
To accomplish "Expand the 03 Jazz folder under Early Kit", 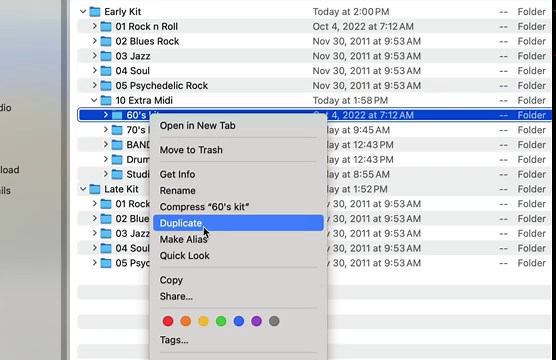I will 94,56.
